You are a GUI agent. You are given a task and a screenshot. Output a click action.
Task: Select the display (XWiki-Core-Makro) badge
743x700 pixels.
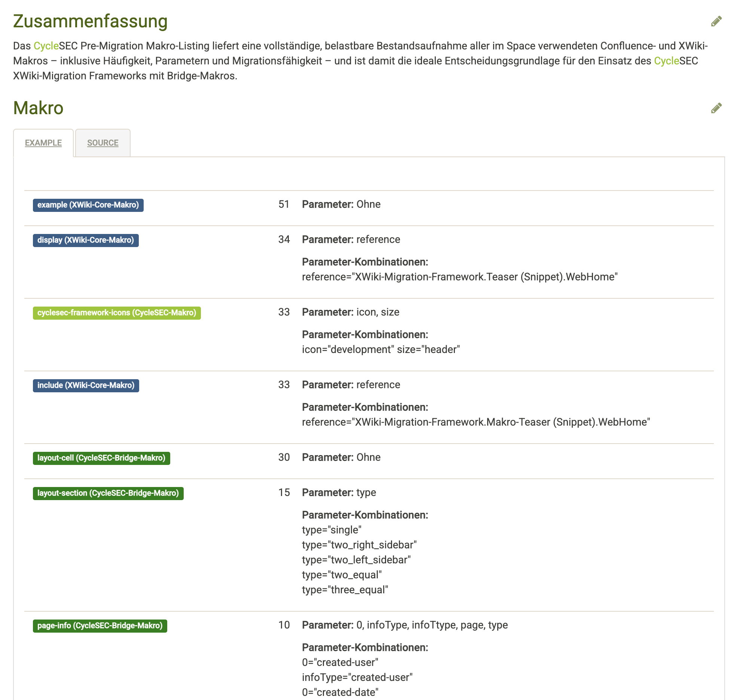86,240
